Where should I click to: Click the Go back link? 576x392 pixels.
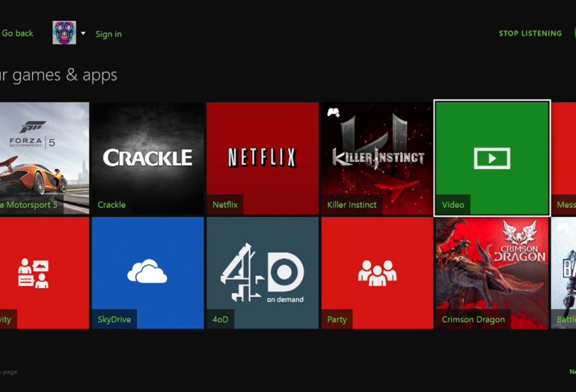[x=17, y=34]
